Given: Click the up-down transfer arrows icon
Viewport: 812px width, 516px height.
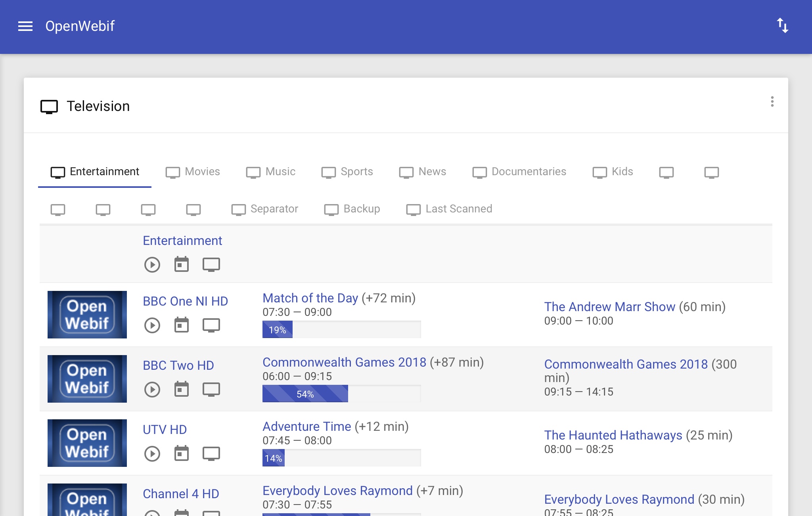Looking at the screenshot, I should (x=782, y=26).
